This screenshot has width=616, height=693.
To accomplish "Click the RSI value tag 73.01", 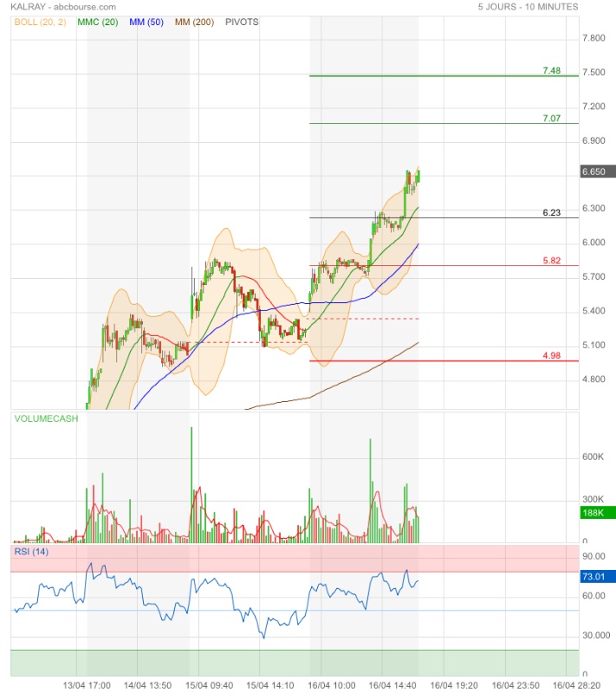I will 597,575.
